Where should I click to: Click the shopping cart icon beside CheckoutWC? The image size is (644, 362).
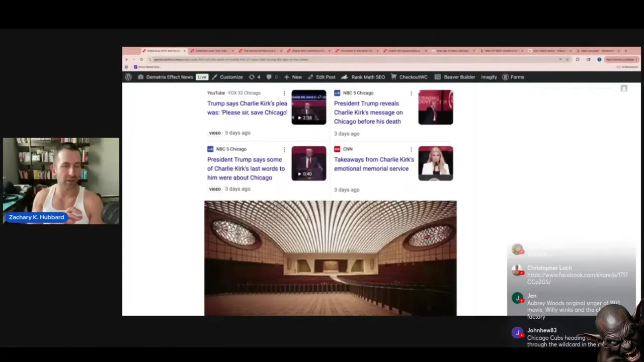394,77
